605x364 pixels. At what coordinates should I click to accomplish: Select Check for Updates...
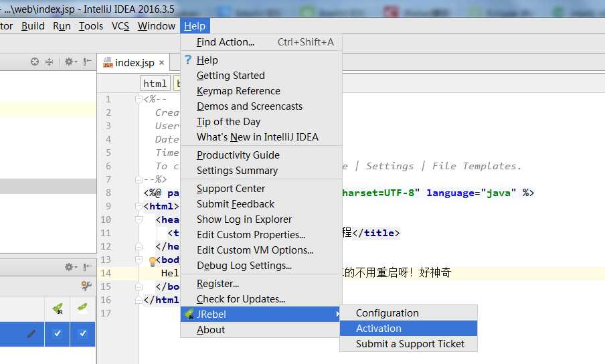pos(261,299)
